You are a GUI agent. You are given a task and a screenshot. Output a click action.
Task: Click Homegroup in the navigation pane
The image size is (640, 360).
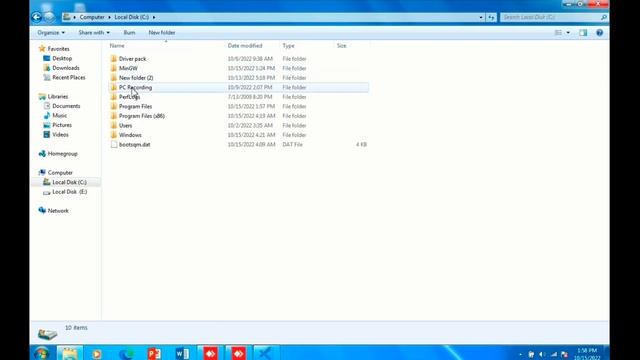tap(62, 153)
